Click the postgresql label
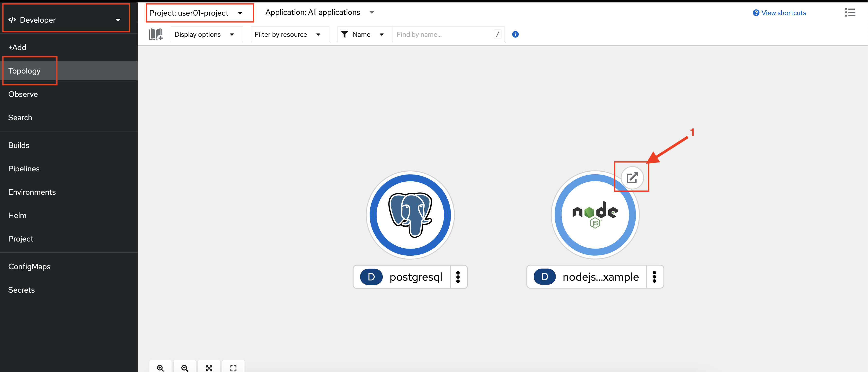 click(416, 277)
